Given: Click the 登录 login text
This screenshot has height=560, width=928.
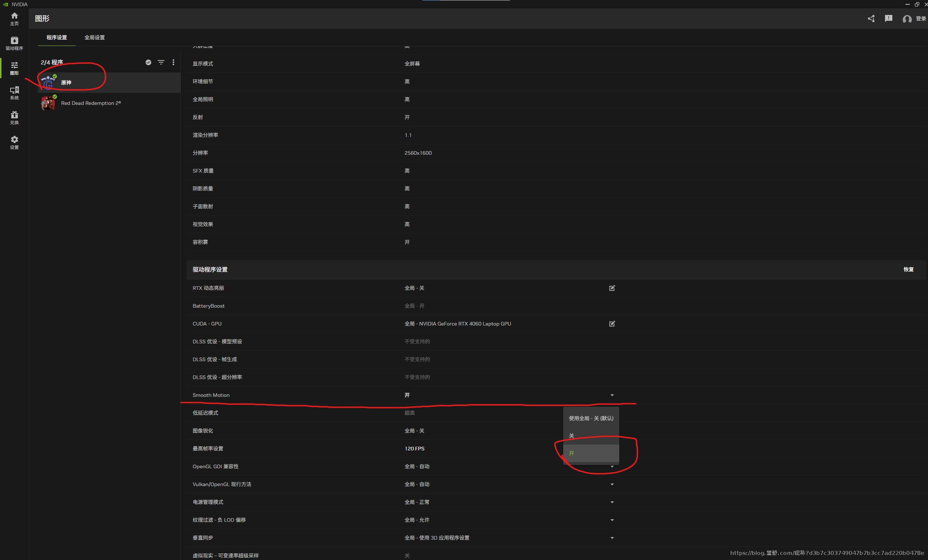Looking at the screenshot, I should (x=921, y=19).
